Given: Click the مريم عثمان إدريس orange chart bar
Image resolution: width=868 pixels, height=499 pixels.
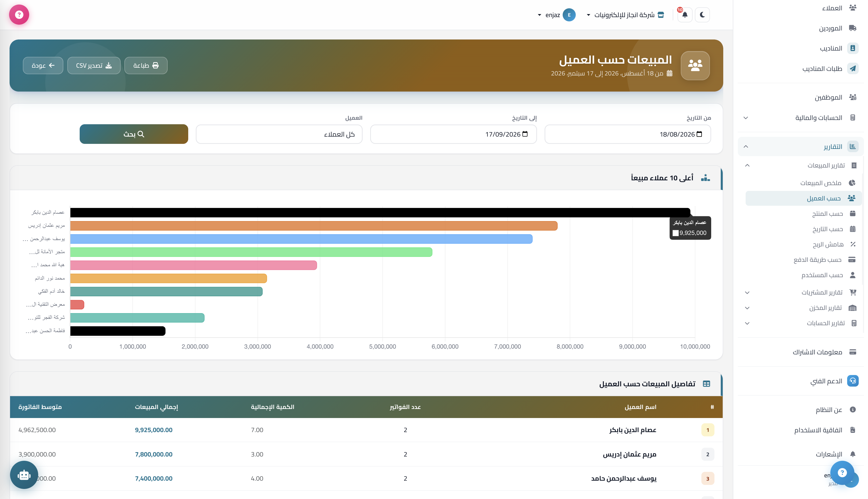Looking at the screenshot, I should point(314,226).
